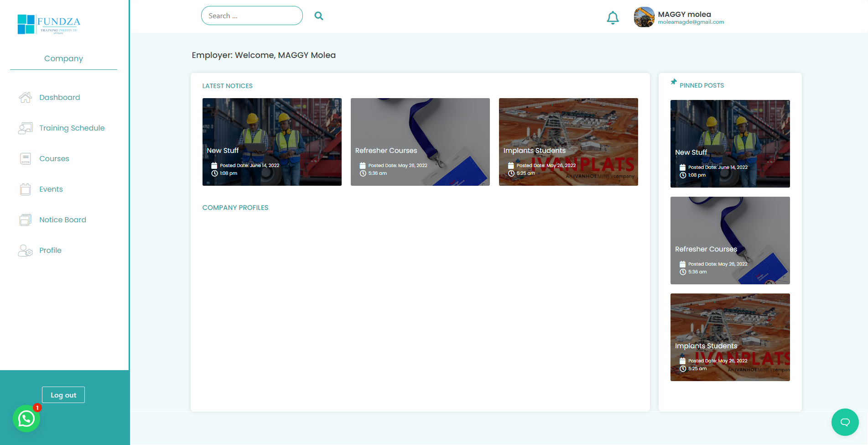
Task: Click the Notice Board sidebar icon
Action: pos(26,220)
